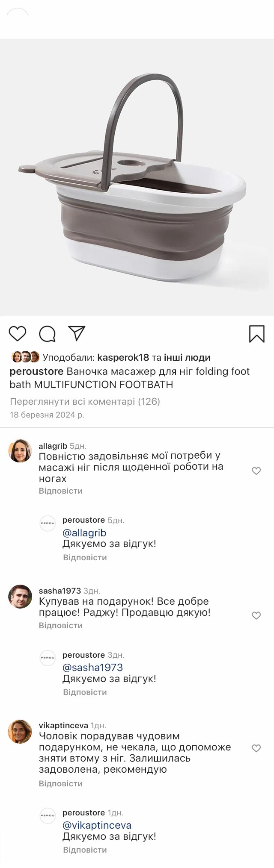Open sasha1973's profile avatar
This screenshot has height=868, width=274.
tap(20, 596)
